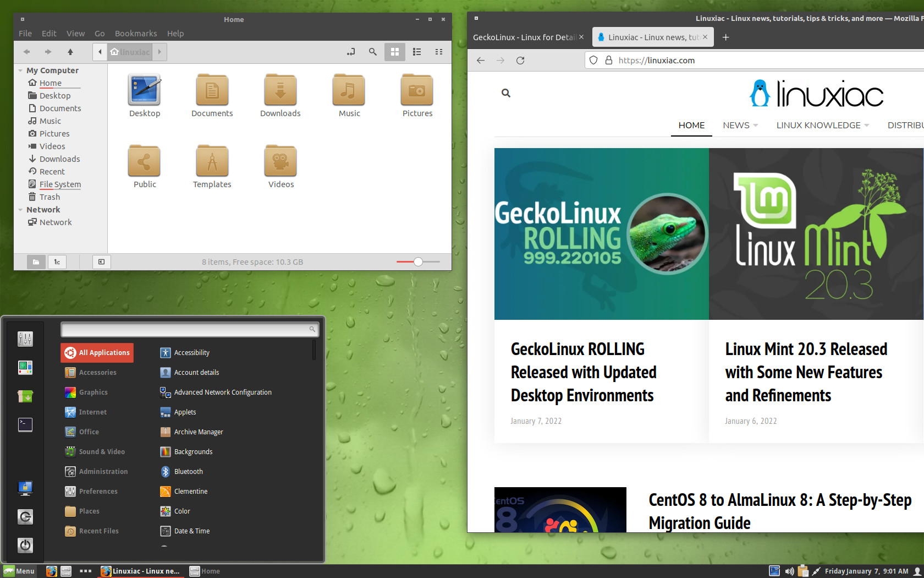This screenshot has height=578, width=924.
Task: Expand path bar left arrow
Action: [100, 52]
